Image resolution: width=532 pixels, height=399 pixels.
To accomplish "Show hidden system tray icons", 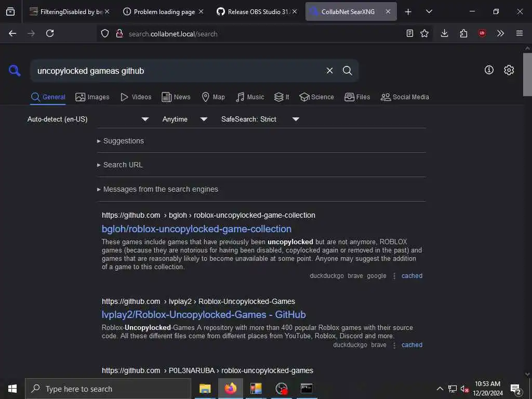I will [440, 389].
